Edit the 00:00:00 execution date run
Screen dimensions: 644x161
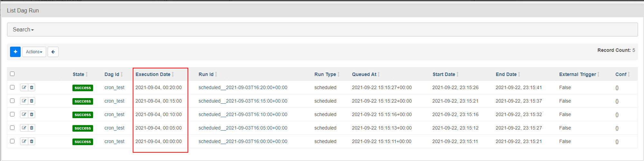point(24,141)
